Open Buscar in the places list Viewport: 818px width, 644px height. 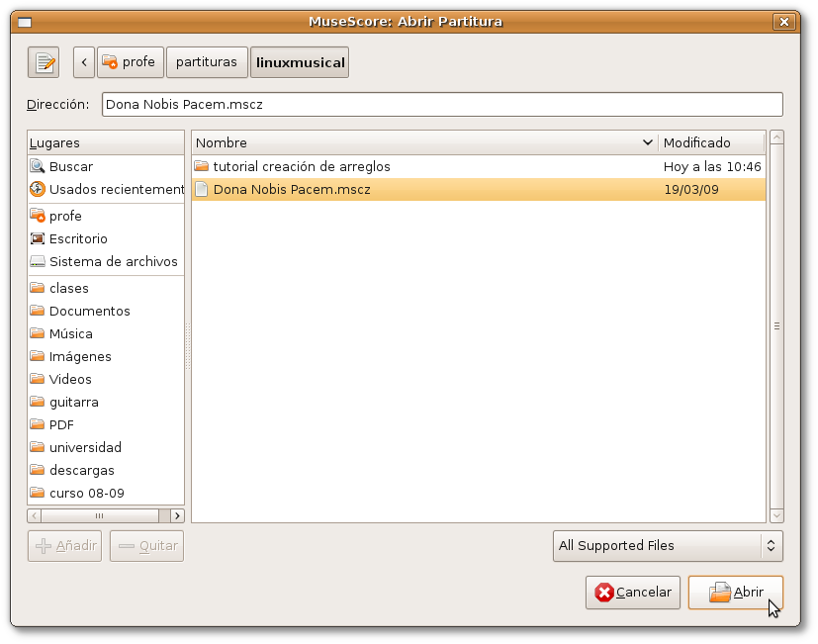coord(107,166)
